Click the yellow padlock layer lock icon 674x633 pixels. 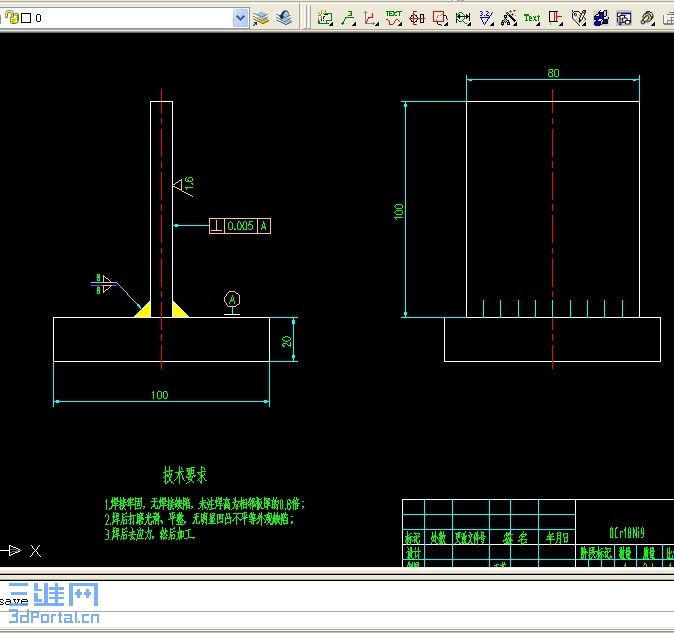coord(12,18)
